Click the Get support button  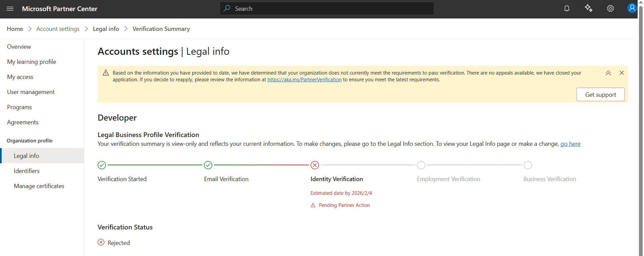click(600, 94)
